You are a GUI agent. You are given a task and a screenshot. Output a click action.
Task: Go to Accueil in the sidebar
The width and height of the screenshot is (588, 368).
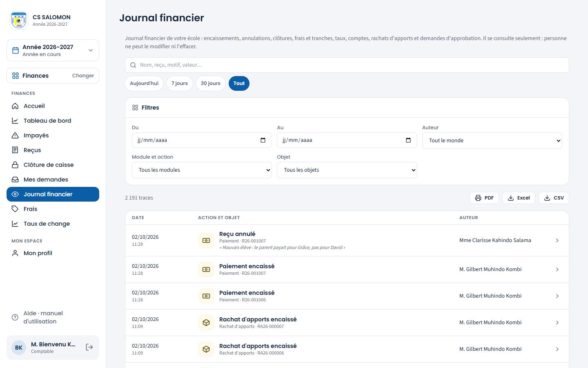(x=53, y=106)
